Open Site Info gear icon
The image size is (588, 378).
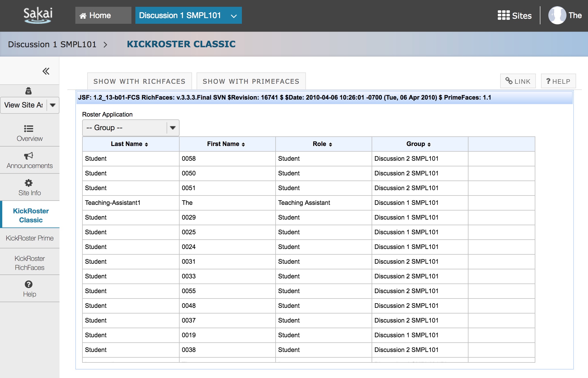29,183
